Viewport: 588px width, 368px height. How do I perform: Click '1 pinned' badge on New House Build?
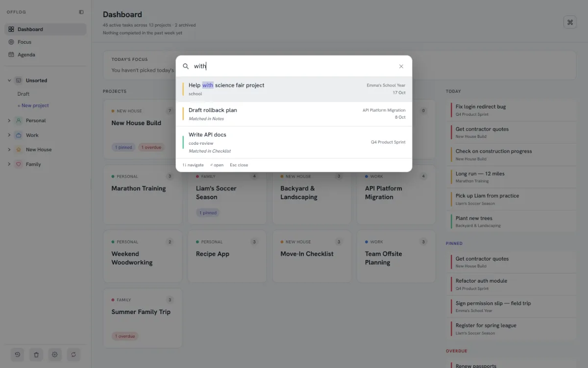click(x=124, y=147)
